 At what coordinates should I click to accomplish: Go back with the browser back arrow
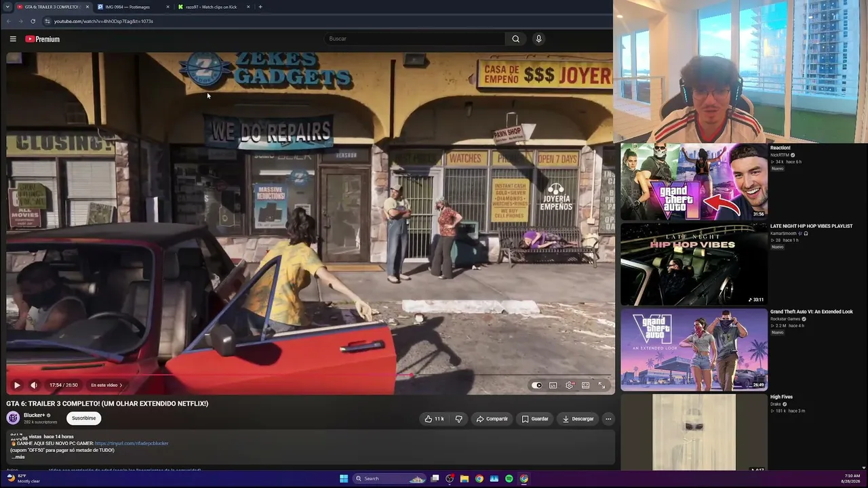tap(8, 21)
